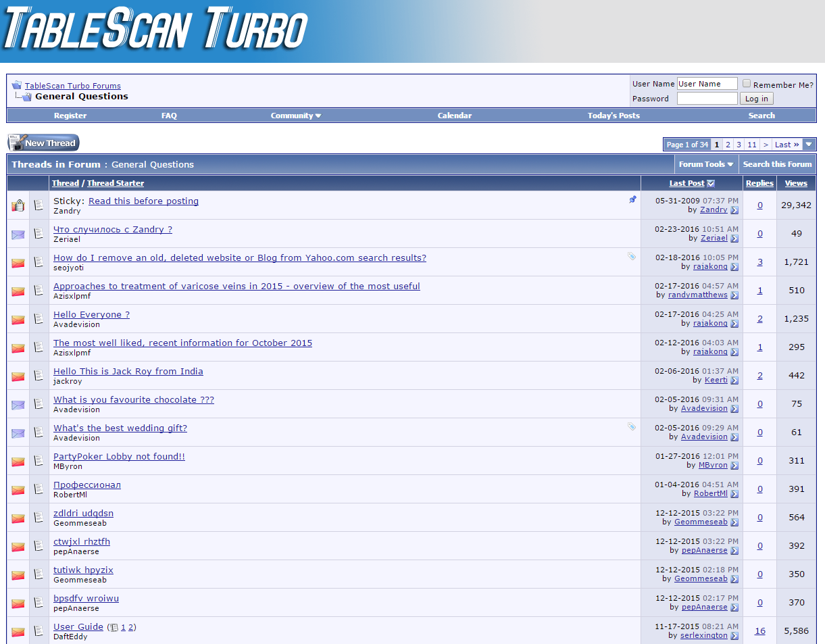The height and width of the screenshot is (644, 825).
Task: Open the Forum Tools dropdown
Action: 706,164
